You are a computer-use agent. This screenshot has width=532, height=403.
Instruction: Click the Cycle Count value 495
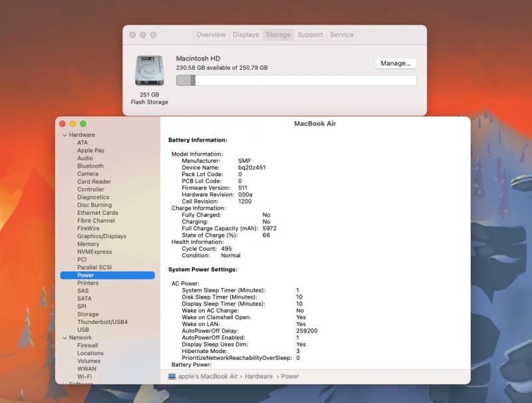pos(226,249)
